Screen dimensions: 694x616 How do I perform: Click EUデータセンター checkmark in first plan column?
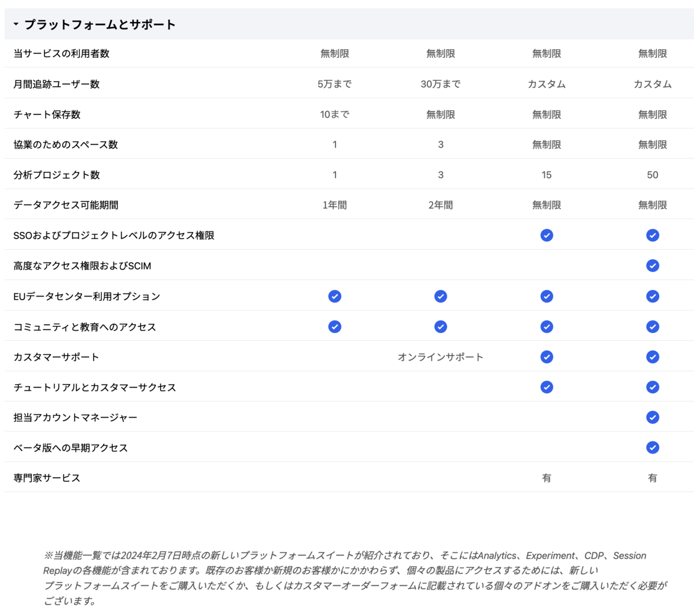(334, 296)
